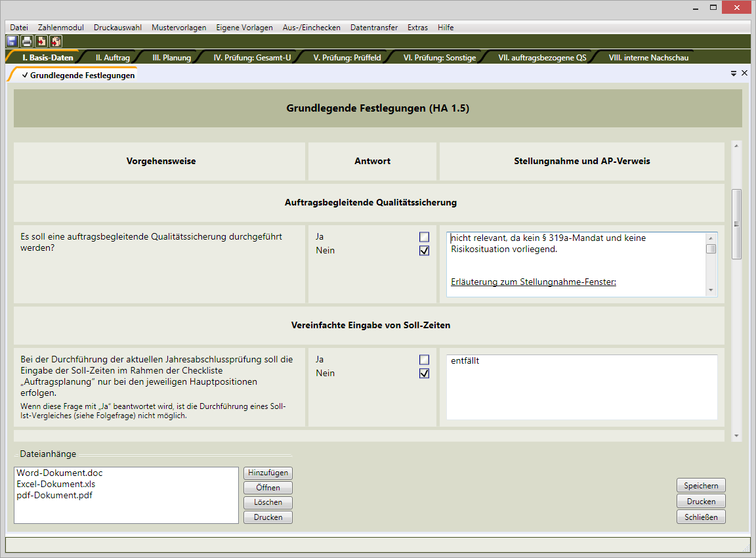Check 'Ja' for vereinfachte Soll-Zeiten Eingabe
756x558 pixels.
pos(424,360)
